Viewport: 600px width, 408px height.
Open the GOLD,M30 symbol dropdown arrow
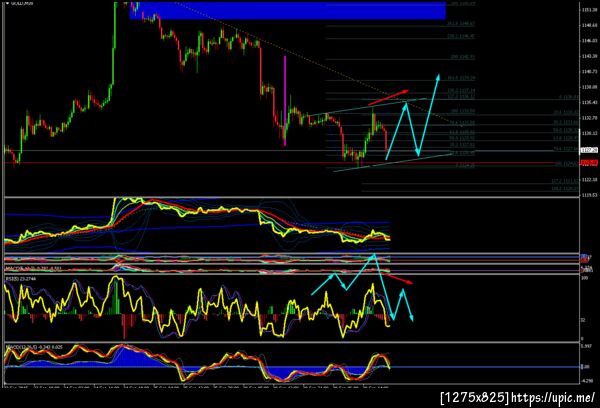click(x=7, y=3)
